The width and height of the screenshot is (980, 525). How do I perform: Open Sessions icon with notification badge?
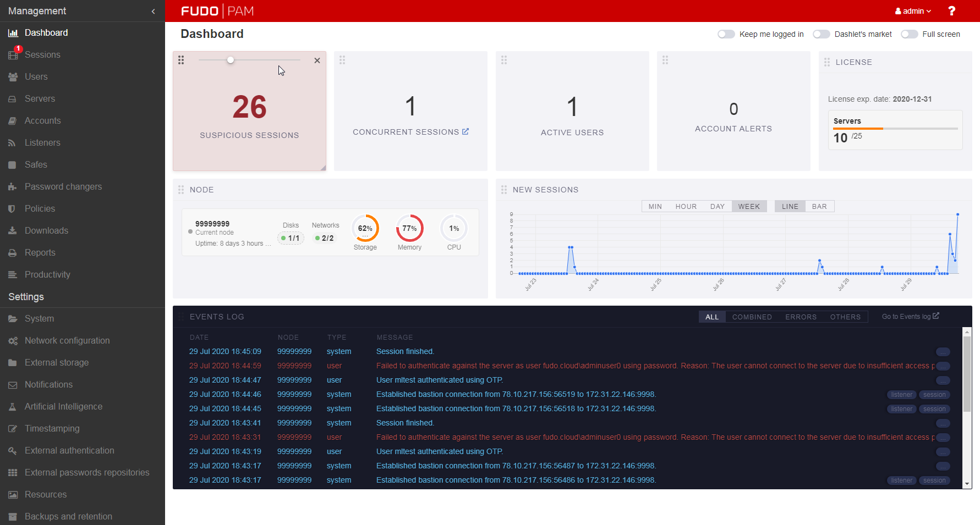coord(13,55)
